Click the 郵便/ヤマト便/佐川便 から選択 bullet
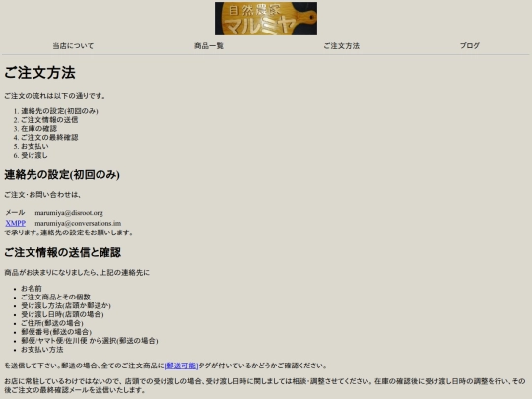 [x=90, y=341]
